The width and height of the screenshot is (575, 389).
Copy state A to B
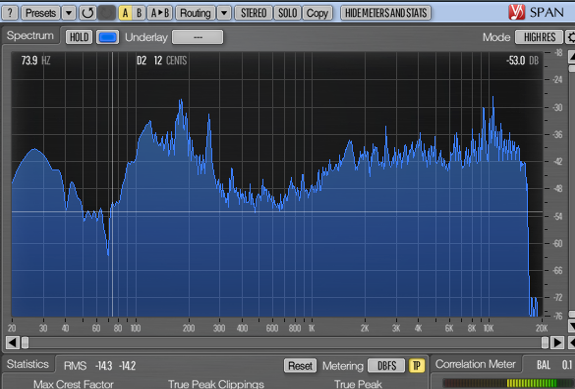click(160, 13)
